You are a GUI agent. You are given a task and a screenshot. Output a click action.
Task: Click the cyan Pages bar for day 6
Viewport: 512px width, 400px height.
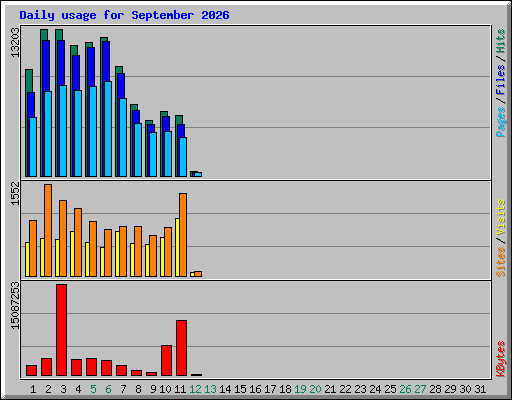coord(108,129)
